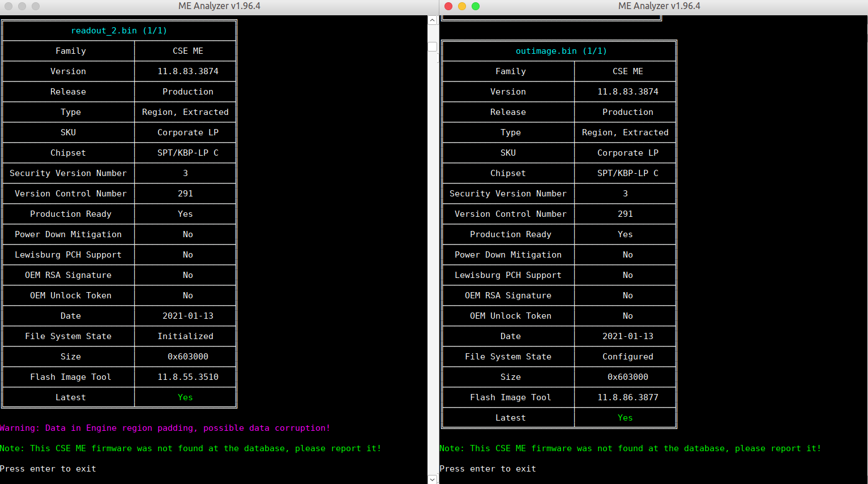Click green Yes for Latest in readout_2.bin table

click(185, 397)
